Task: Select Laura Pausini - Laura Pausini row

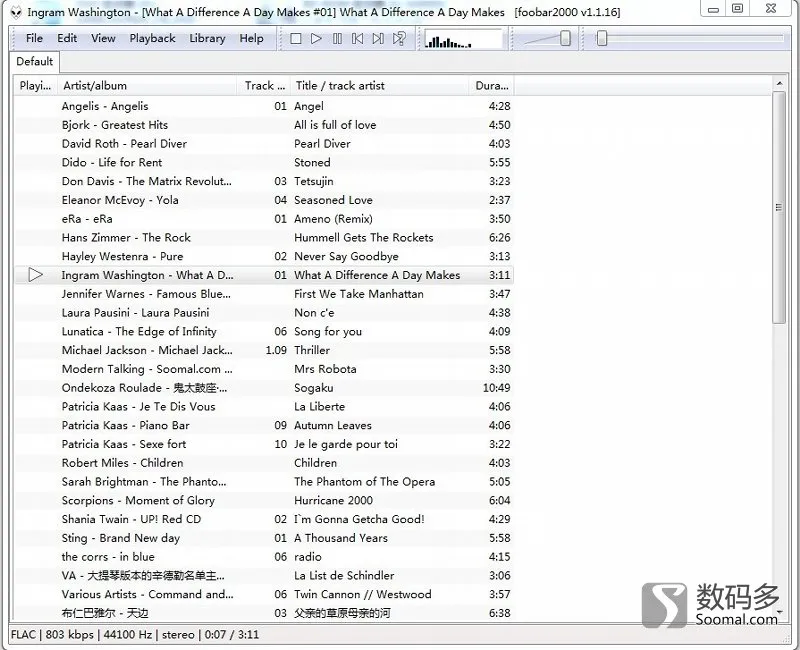Action: (264, 313)
